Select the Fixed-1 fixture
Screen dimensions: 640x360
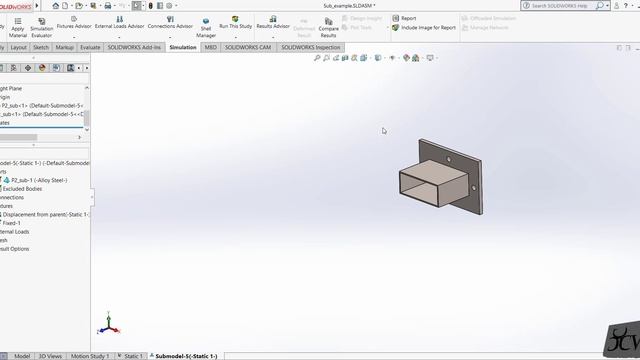pos(11,223)
